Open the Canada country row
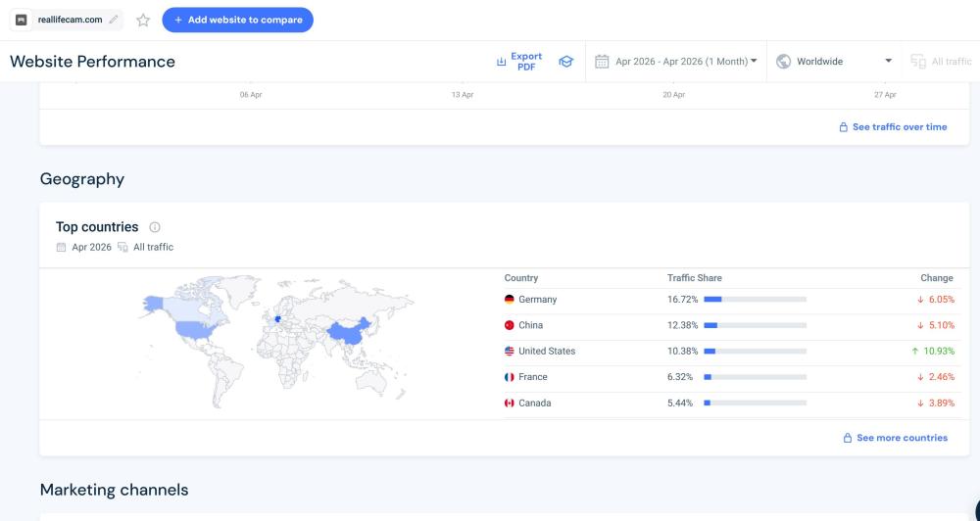The width and height of the screenshot is (980, 521). click(x=732, y=403)
